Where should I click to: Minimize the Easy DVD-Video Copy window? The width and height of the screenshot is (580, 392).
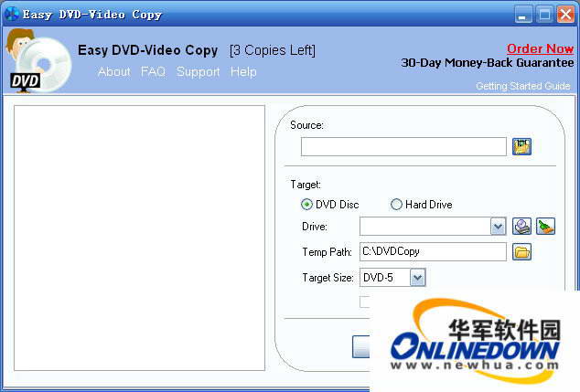(523, 15)
